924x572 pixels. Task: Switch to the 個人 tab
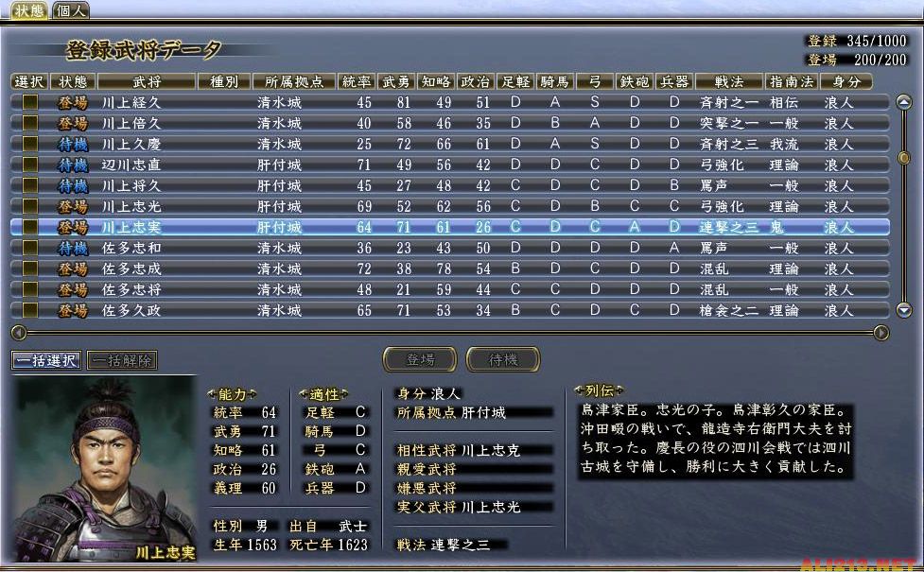72,11
